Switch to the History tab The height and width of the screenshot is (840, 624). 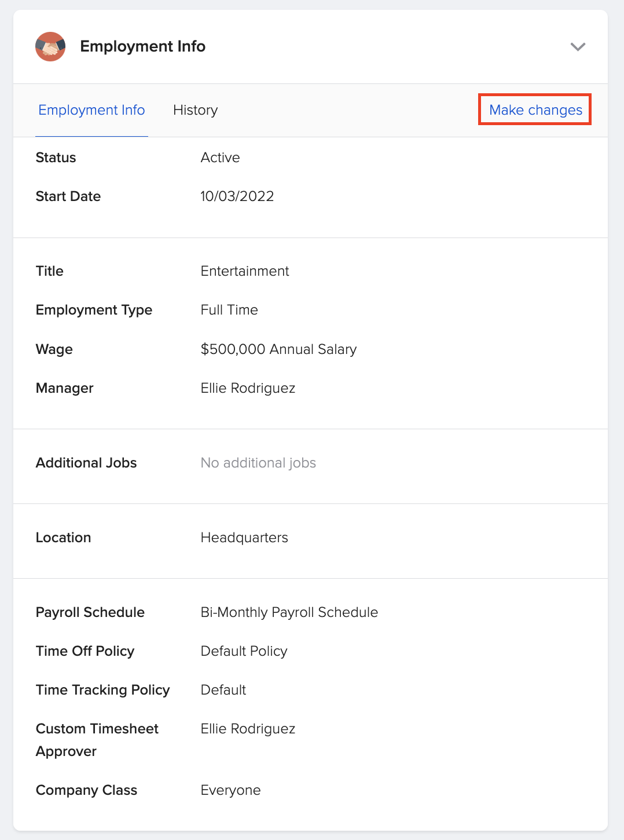coord(194,110)
